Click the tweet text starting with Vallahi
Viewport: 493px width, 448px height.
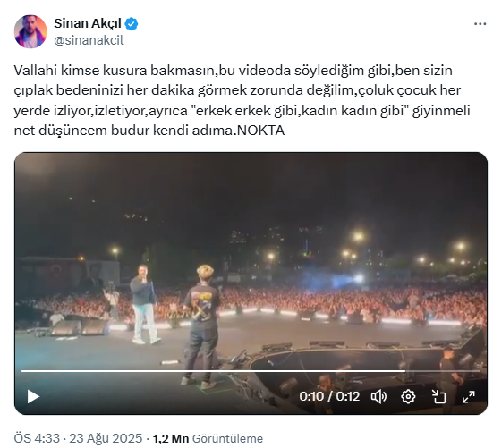(x=242, y=100)
